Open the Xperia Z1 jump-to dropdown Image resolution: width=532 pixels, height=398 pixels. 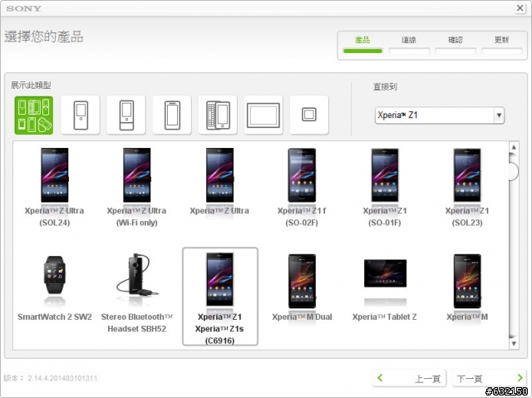pyautogui.click(x=440, y=115)
